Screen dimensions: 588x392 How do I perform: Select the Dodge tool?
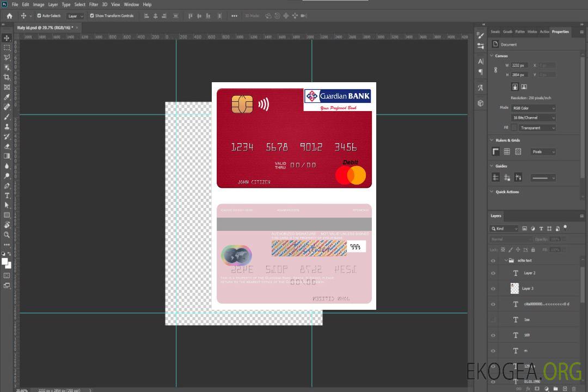[7, 175]
